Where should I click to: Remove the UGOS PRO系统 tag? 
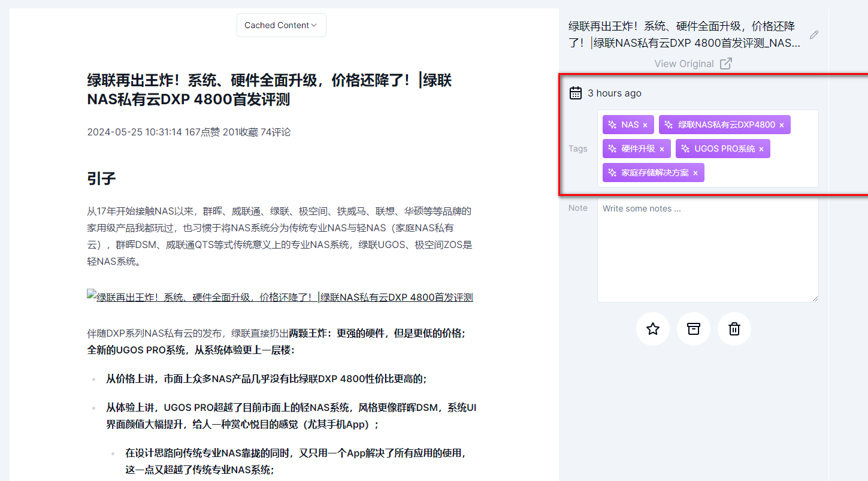coord(761,149)
